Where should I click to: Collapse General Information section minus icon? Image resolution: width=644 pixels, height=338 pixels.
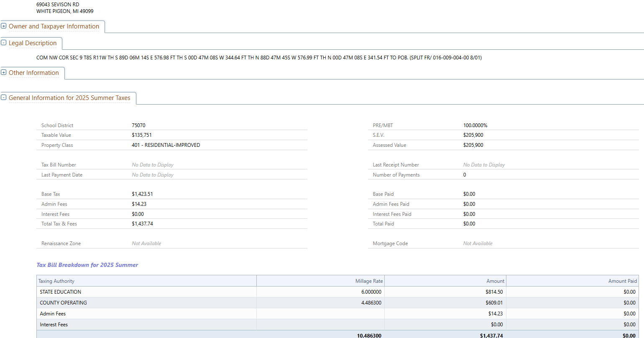pos(4,97)
